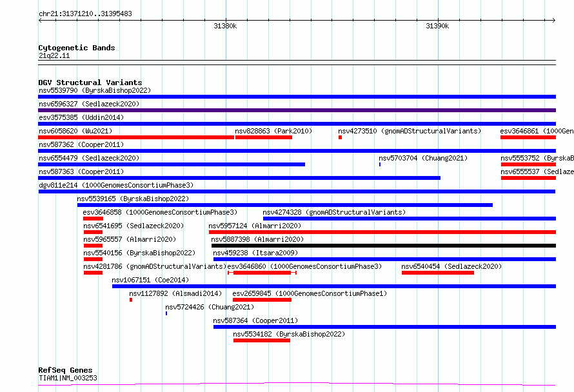Open the red nsv5957124 (Almarri2020) variant
This screenshot has width=574, height=392.
click(382, 232)
